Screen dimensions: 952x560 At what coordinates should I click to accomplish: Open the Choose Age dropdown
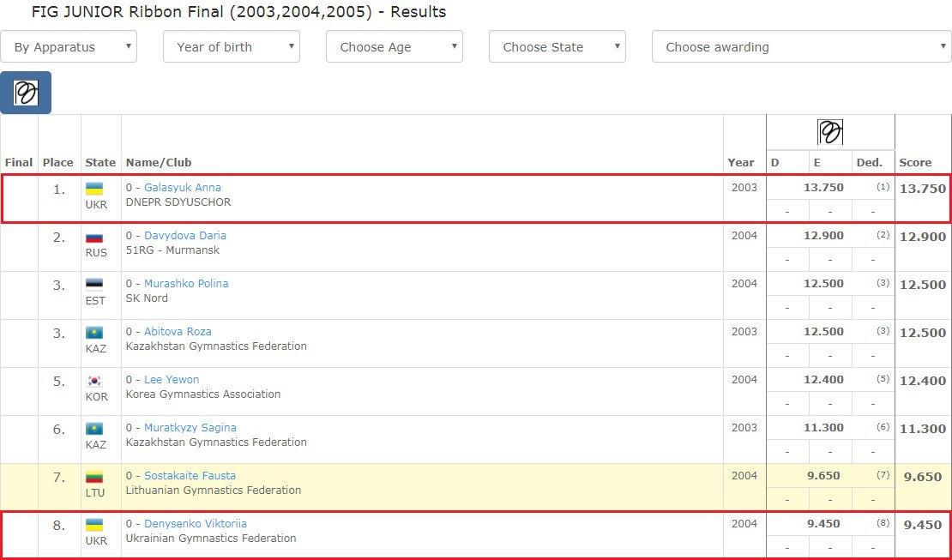pos(395,47)
